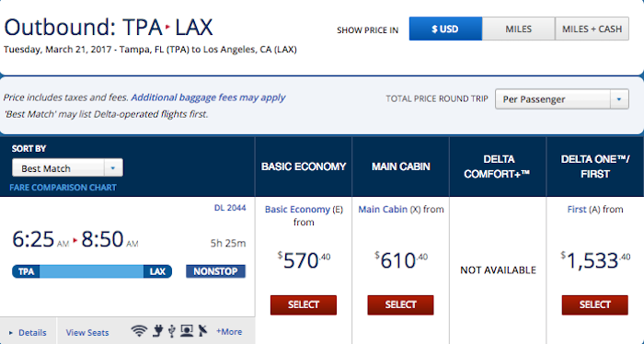Screen dimensions: 644x344
Task: Expand flight Details disclosure triangle
Action: pyautogui.click(x=11, y=333)
